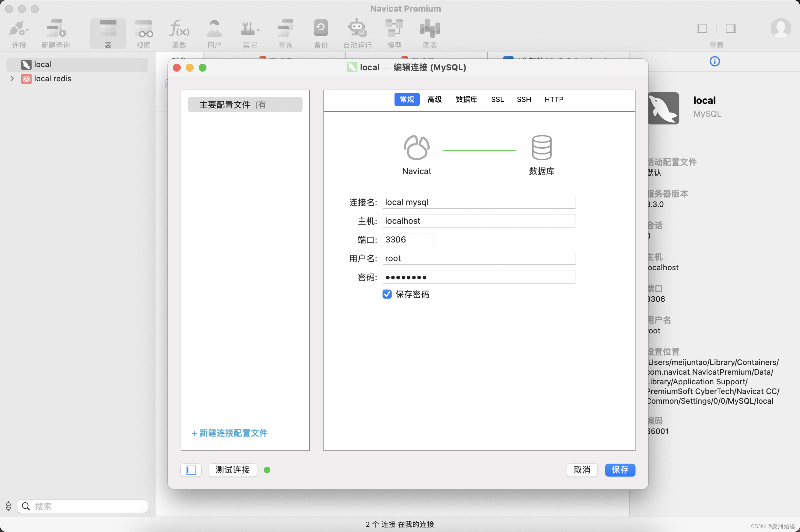Close the edit connection dialog with red button
This screenshot has width=800, height=532.
[176, 68]
